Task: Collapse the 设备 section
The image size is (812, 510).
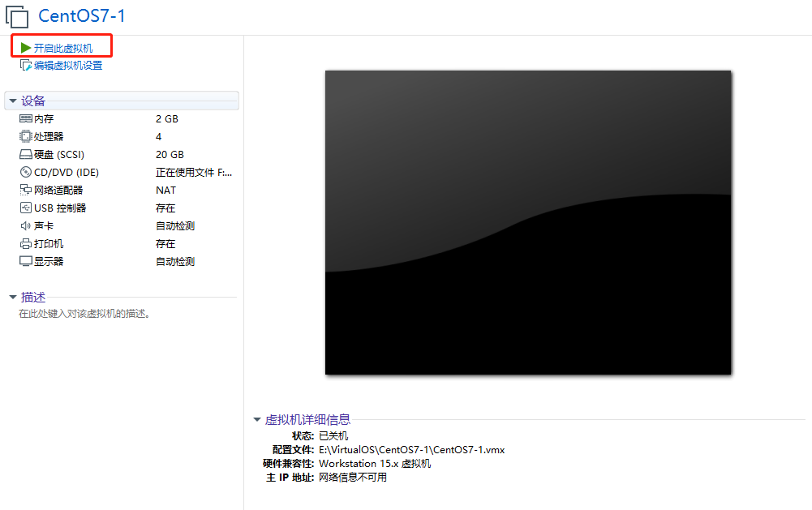Action: click(x=13, y=101)
